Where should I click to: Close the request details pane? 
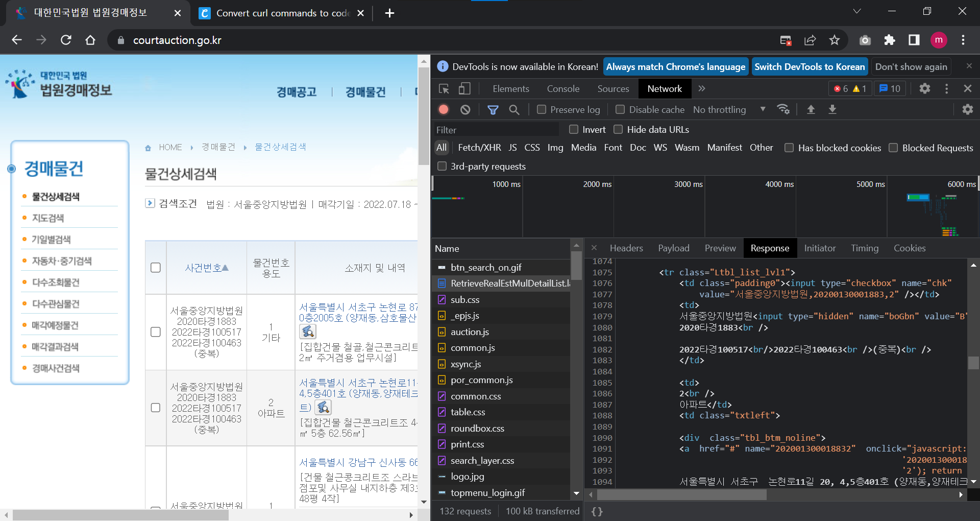point(594,248)
